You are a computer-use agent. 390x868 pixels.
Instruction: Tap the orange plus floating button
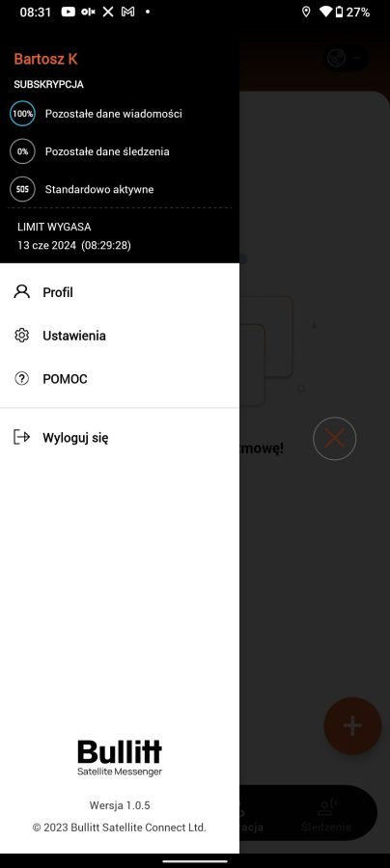click(x=352, y=725)
